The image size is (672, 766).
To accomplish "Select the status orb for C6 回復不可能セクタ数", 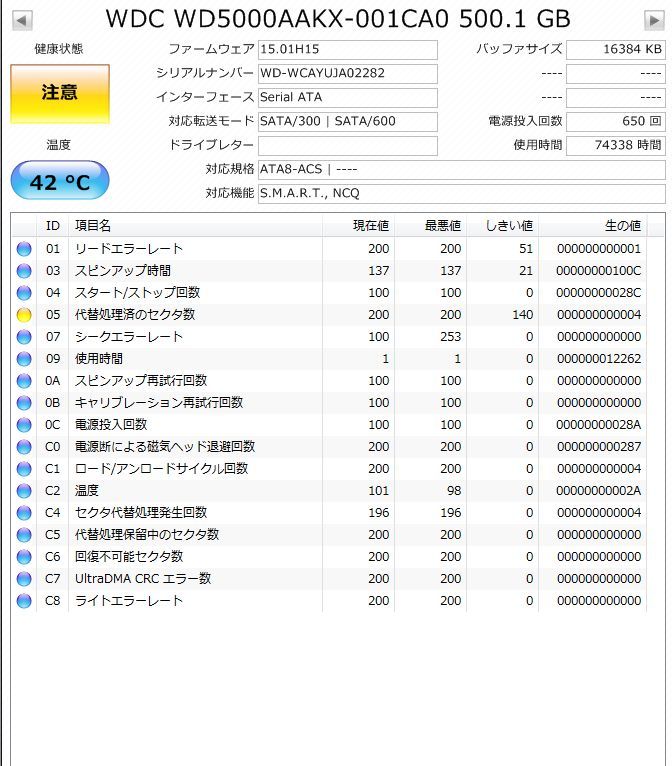I will 24,556.
